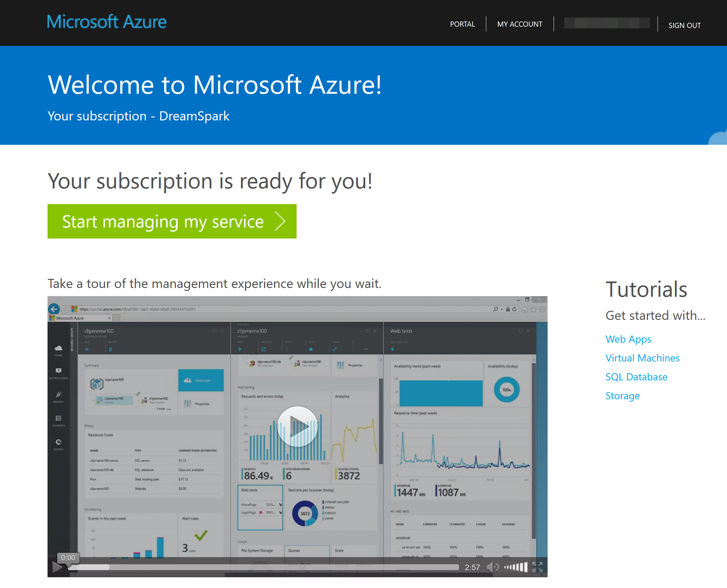Adjust the video volume level bars

point(515,567)
